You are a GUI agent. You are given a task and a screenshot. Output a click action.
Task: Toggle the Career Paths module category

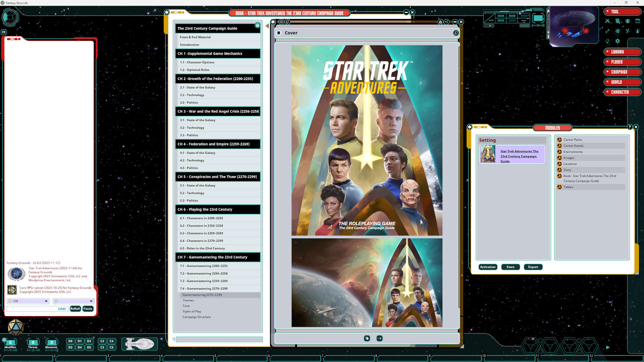(x=559, y=140)
